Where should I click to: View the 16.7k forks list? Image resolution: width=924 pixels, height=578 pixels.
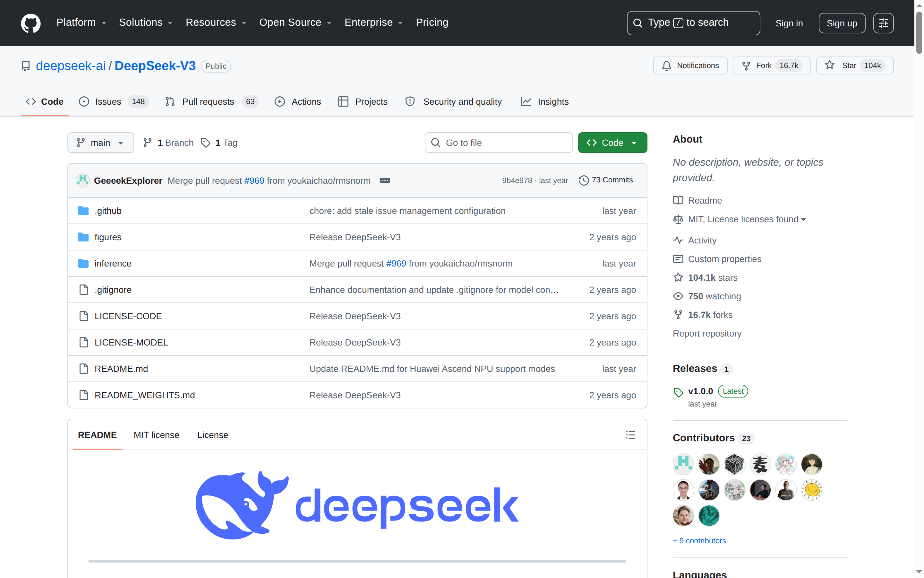point(703,315)
